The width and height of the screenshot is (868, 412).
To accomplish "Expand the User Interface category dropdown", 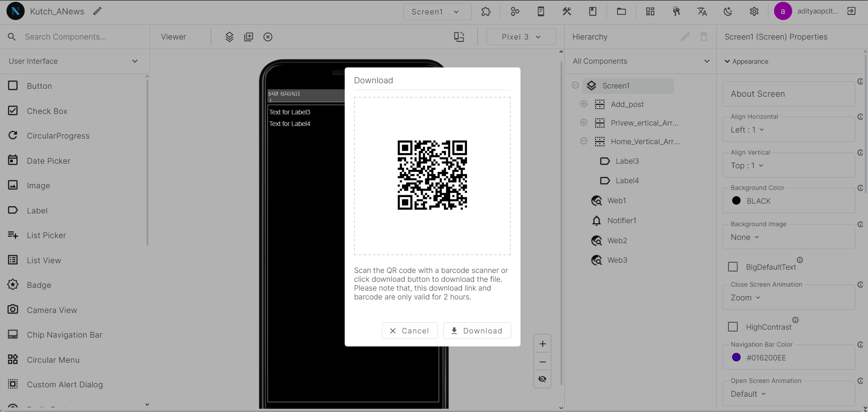I will pos(74,61).
